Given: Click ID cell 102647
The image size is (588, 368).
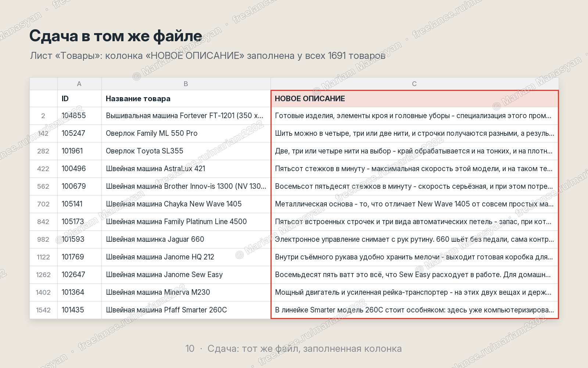Looking at the screenshot, I should (x=79, y=275).
